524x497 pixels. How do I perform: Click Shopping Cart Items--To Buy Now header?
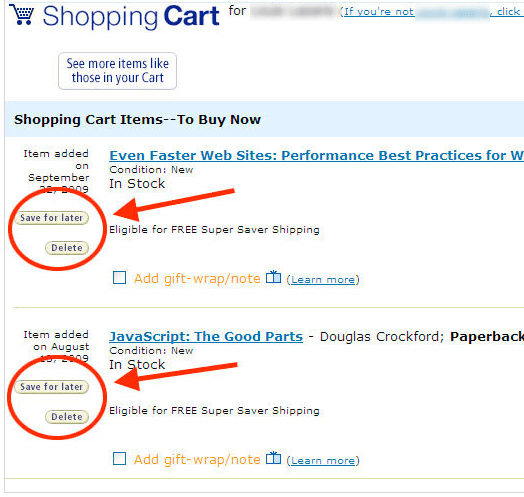pyautogui.click(x=137, y=120)
